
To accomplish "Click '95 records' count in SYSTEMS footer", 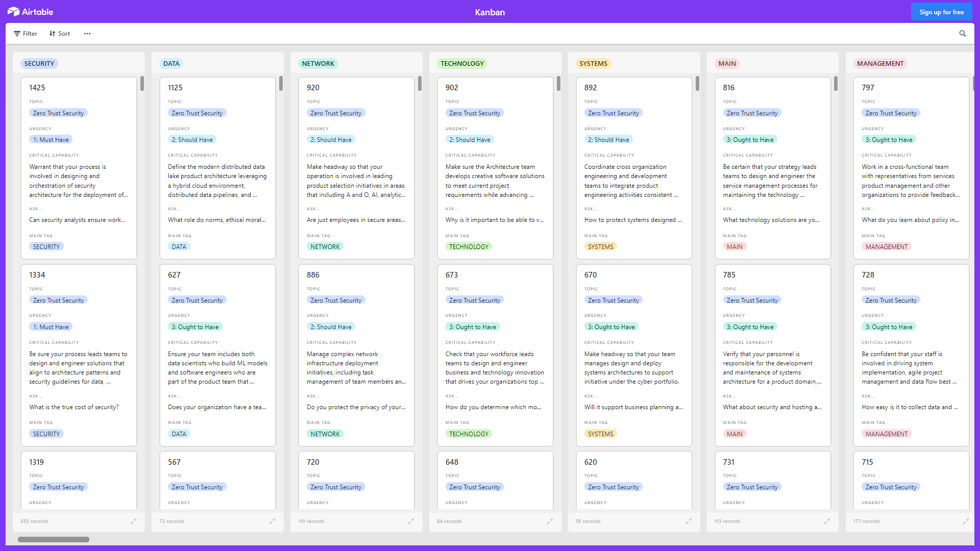I will point(588,521).
